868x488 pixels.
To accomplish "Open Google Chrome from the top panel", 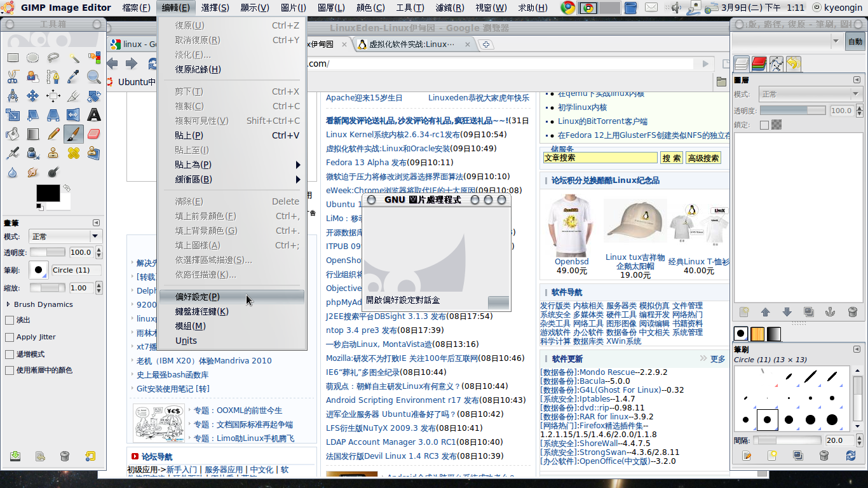I will pos(568,8).
